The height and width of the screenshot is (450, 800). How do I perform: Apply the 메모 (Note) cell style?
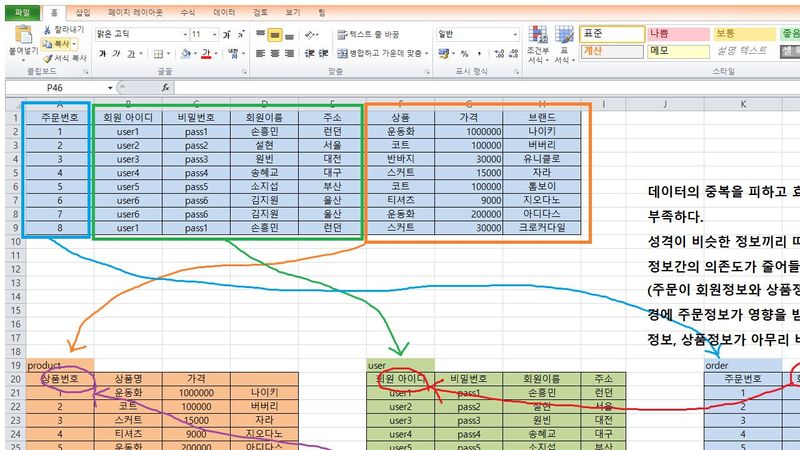tap(679, 51)
